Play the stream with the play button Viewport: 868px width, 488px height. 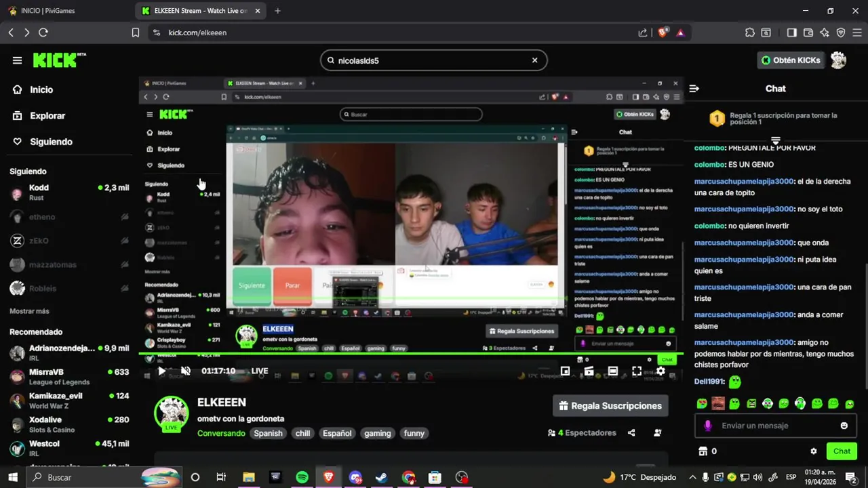(161, 371)
